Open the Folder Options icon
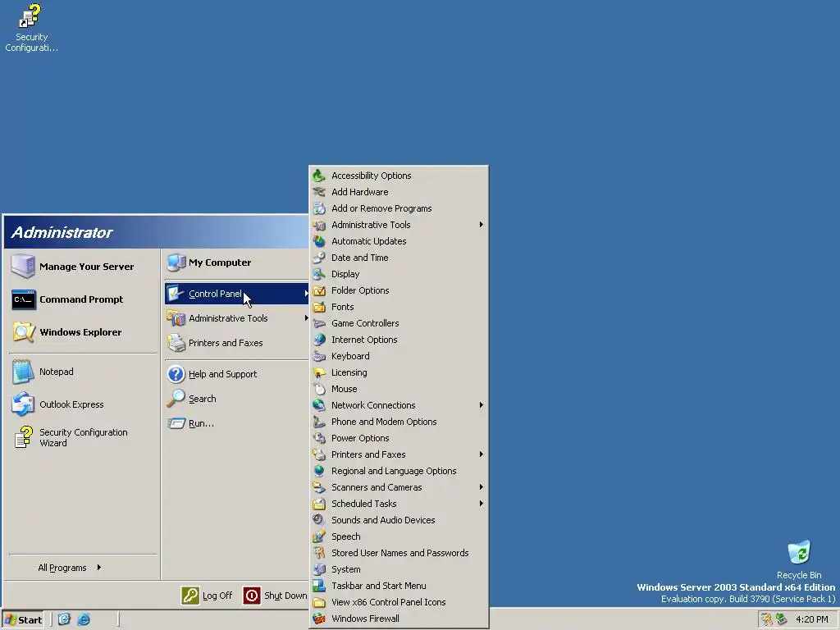The height and width of the screenshot is (630, 840). (319, 290)
